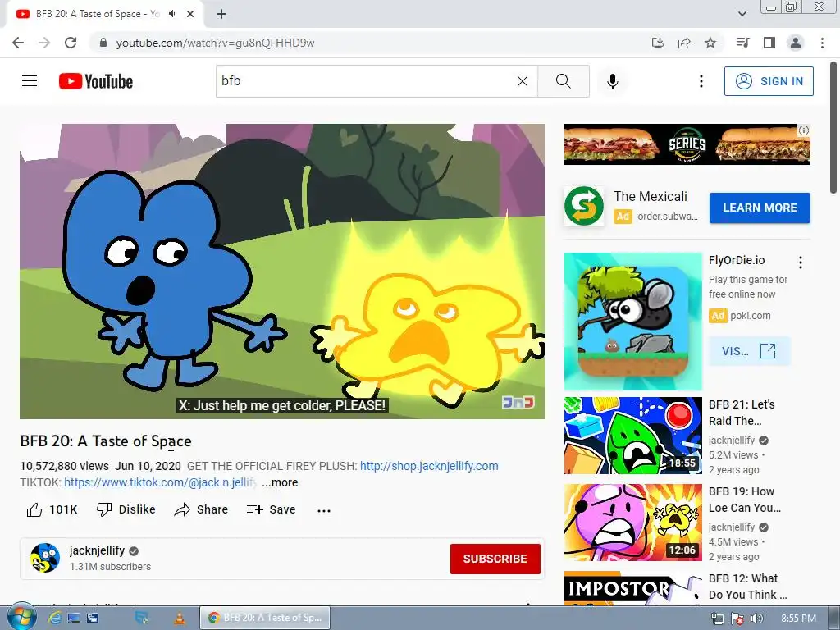Save the video to a playlist
The image size is (840, 630).
(271, 509)
